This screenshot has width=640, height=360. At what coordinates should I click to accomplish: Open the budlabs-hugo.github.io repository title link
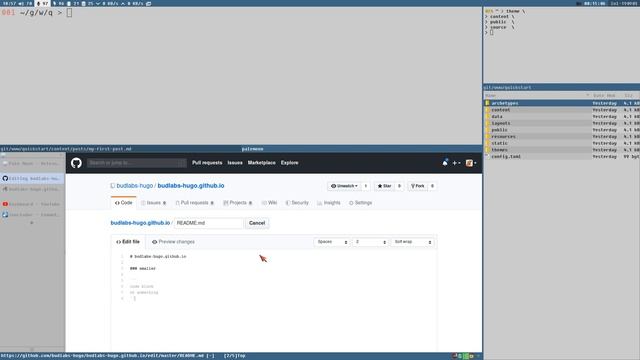(x=191, y=186)
